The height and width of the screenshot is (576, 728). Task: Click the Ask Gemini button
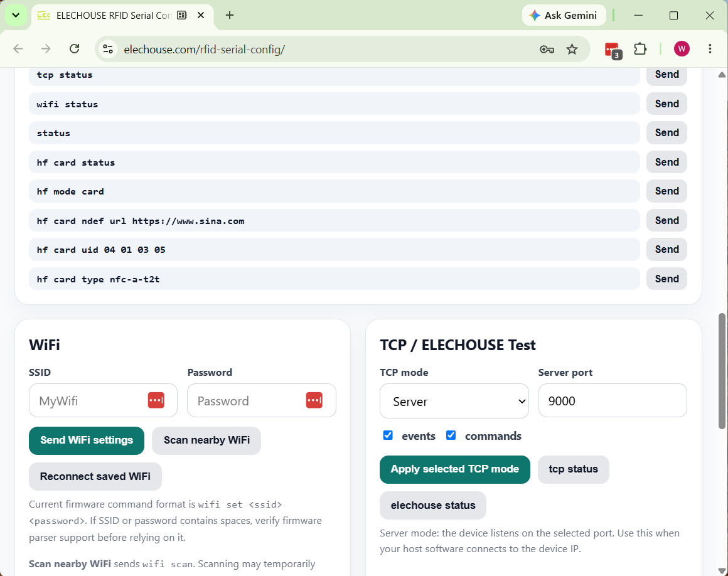point(564,15)
